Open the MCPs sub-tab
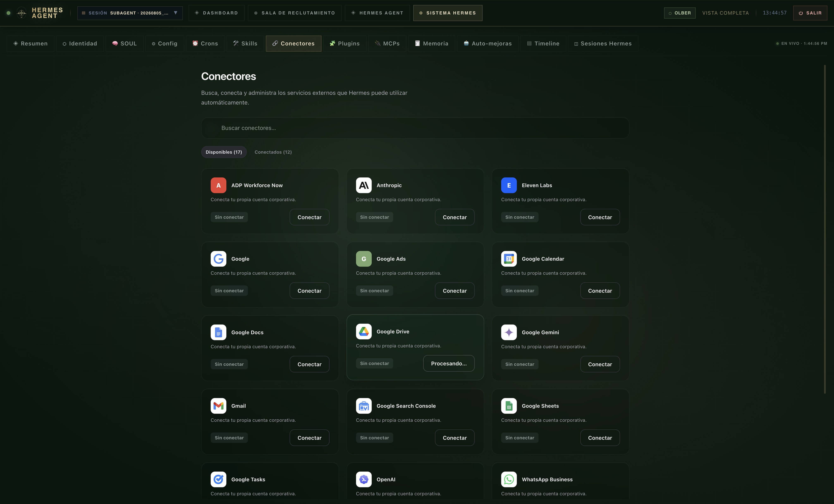834x504 pixels. [387, 43]
